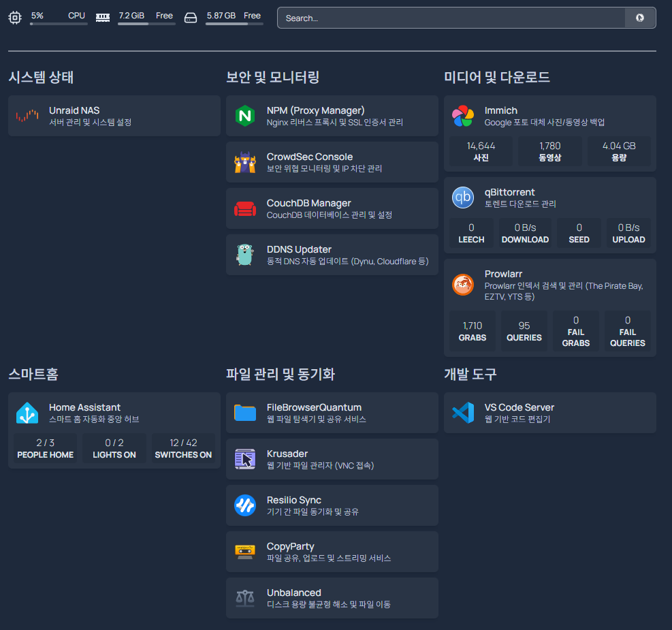Viewport: 672px width, 630px height.
Task: Click the LEECH count stat block
Action: click(471, 233)
